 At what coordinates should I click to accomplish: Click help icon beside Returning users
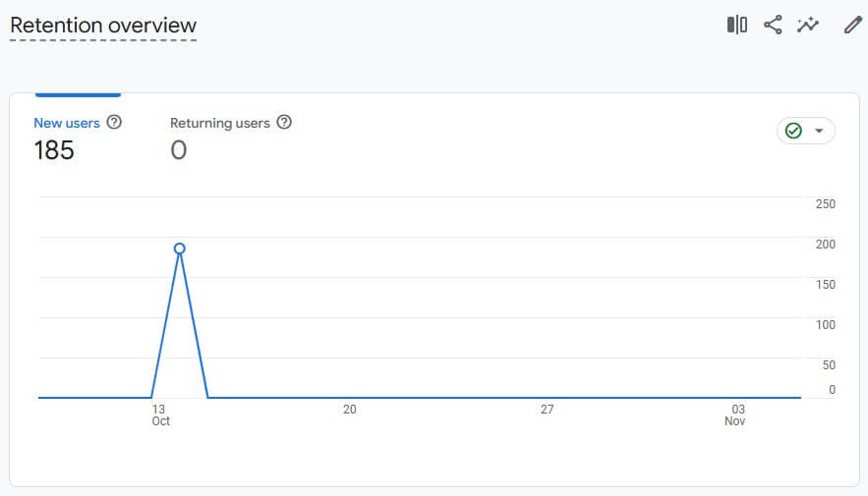(284, 123)
